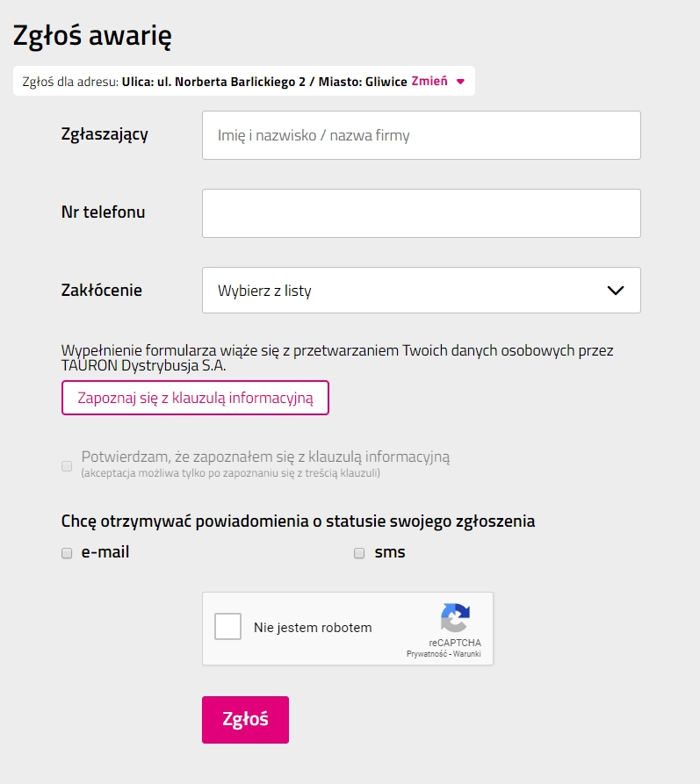Click the pink arrow beside Zmień

[460, 82]
